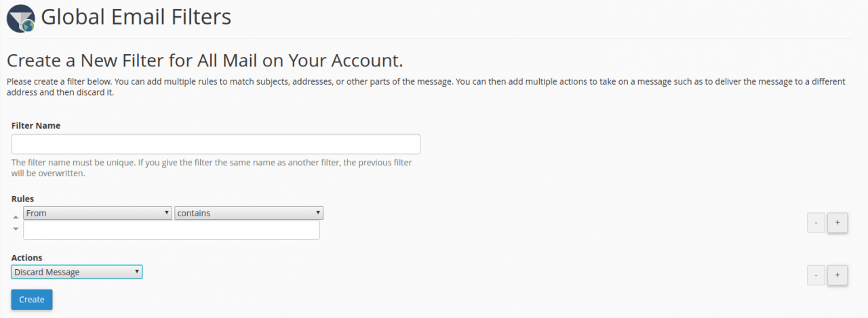Move the rule up with the up arrow
Viewport: 868px width, 318px height.
pos(16,216)
